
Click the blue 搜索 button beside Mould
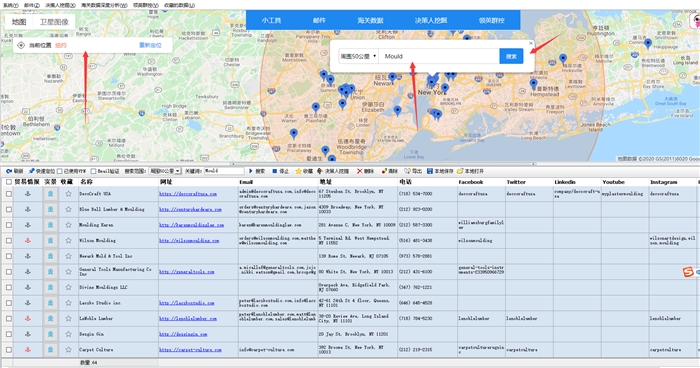[511, 56]
